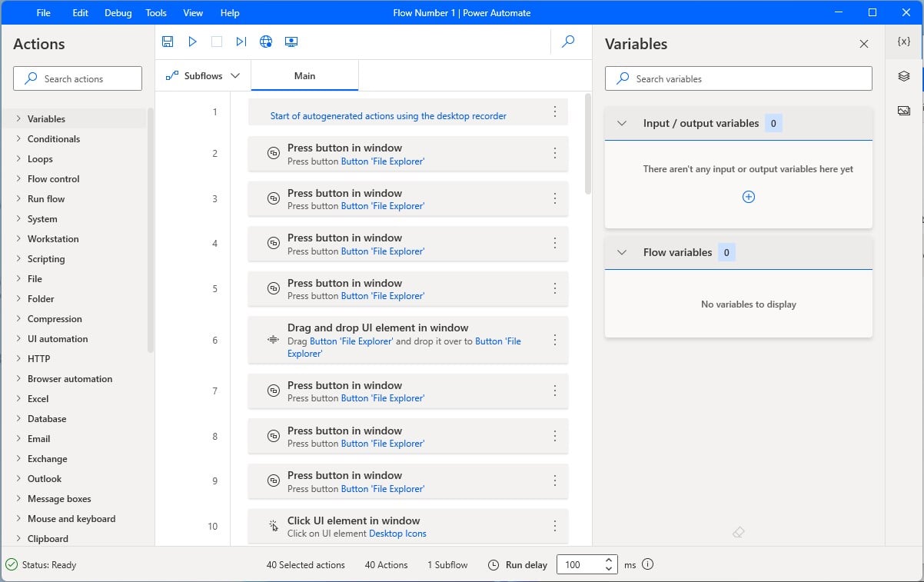Expand the UI automation actions category
Viewport: 924px width, 582px height.
pos(18,338)
